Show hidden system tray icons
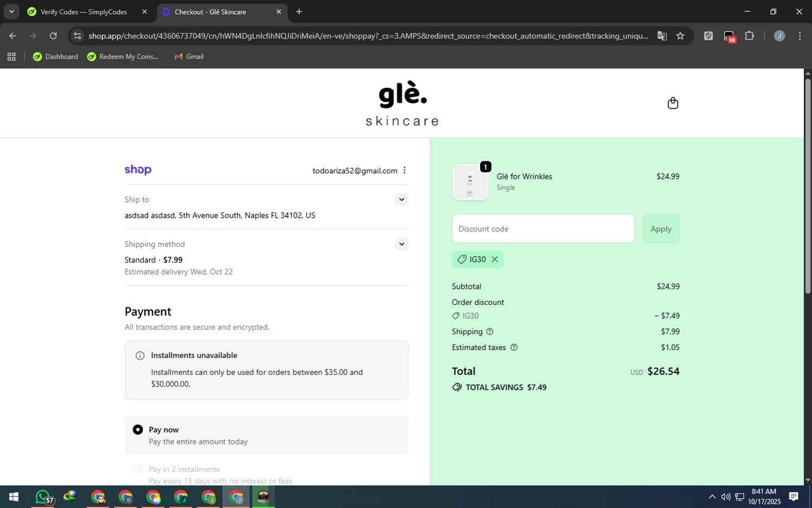Viewport: 812px width, 508px height. [x=712, y=497]
